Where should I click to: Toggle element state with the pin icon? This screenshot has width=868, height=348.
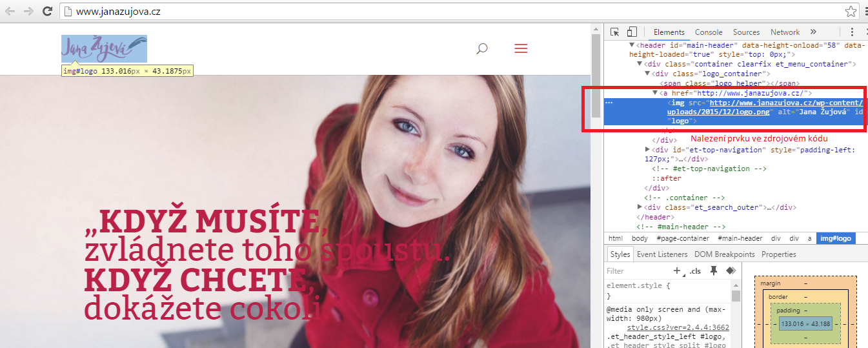tap(714, 271)
